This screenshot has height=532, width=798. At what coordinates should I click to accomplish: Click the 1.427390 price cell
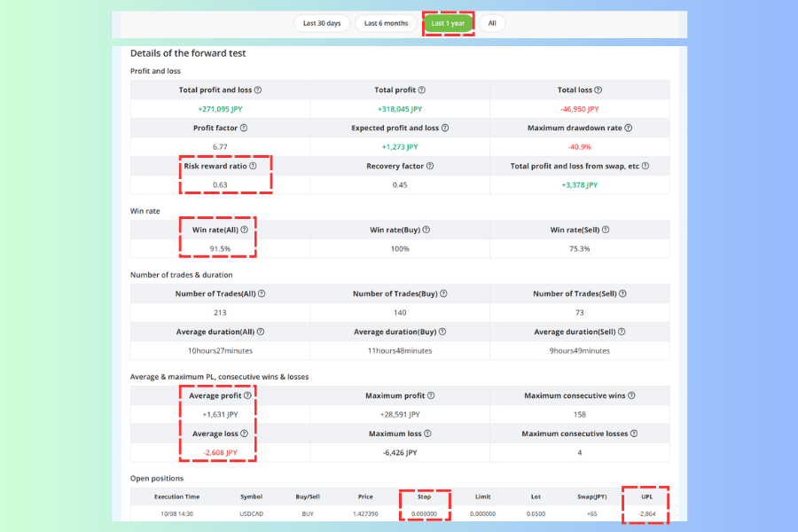(x=365, y=513)
